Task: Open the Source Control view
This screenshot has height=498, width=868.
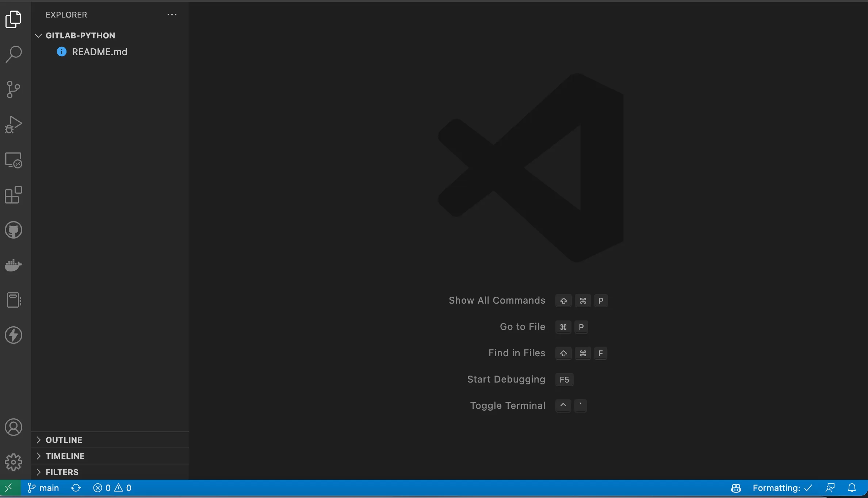Action: coord(14,90)
